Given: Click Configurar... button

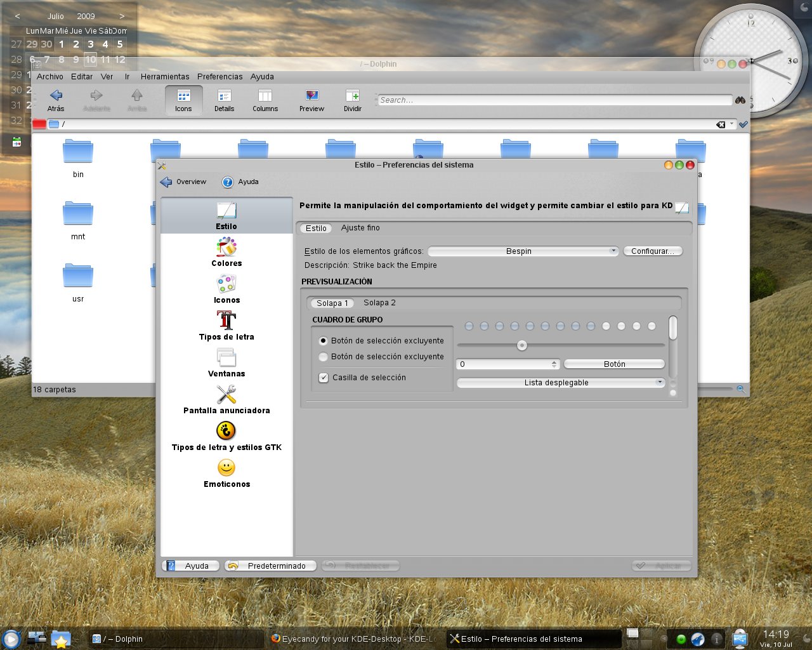Looking at the screenshot, I should click(653, 251).
